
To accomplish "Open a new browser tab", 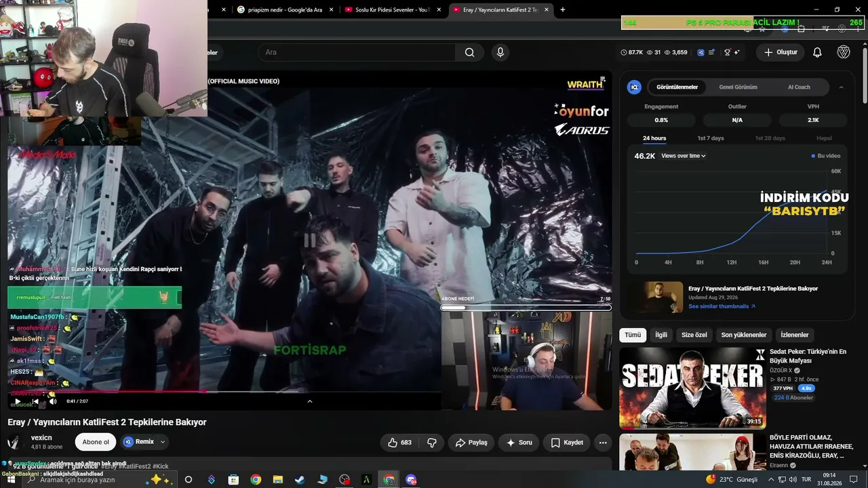I will tap(562, 9).
